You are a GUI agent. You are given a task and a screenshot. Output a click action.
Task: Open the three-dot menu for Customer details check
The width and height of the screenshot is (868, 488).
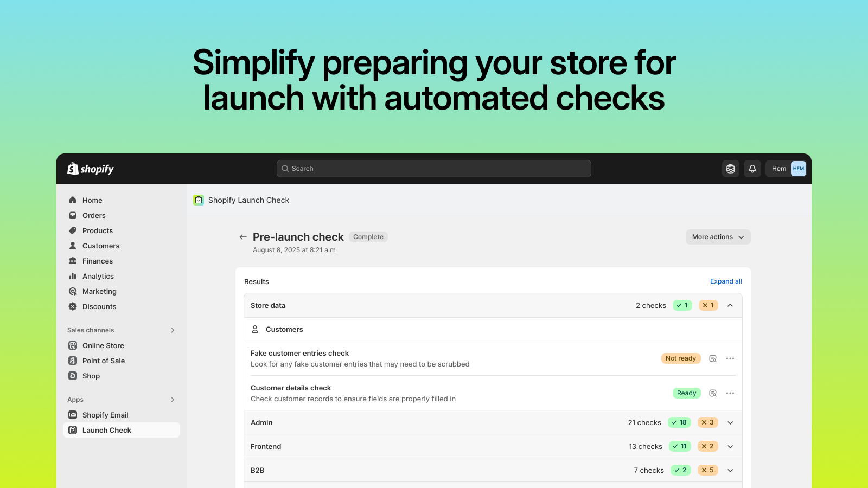click(730, 393)
